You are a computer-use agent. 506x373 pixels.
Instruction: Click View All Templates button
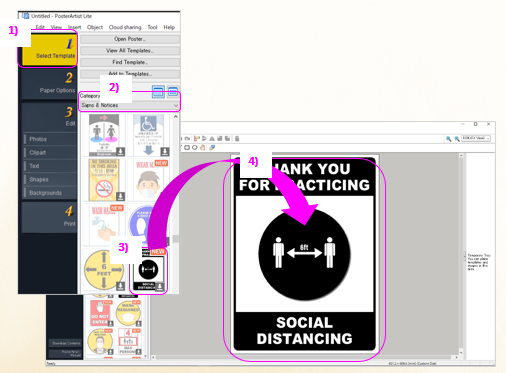pyautogui.click(x=130, y=51)
